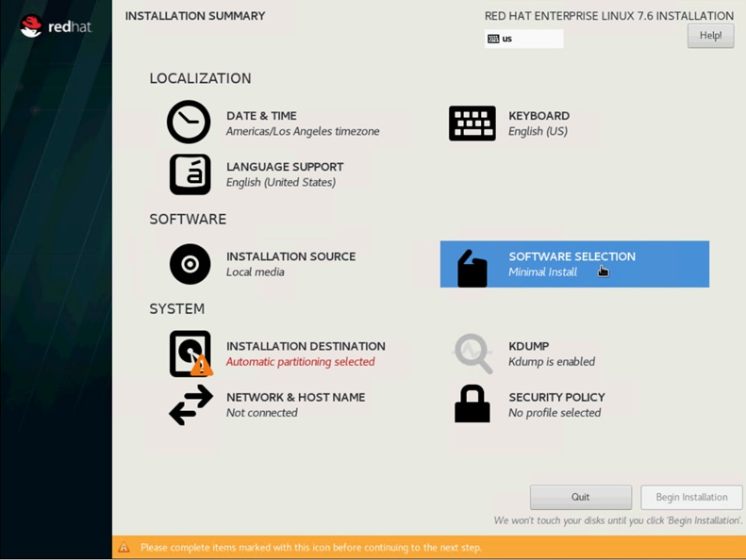Screen dimensions: 746x560
Task: Open SOFTWARE SELECTION label
Action: point(572,256)
